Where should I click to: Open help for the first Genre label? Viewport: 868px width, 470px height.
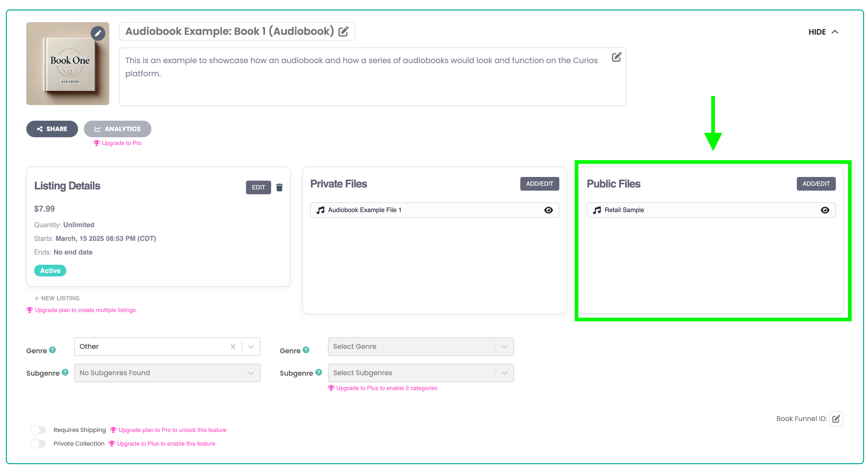53,350
